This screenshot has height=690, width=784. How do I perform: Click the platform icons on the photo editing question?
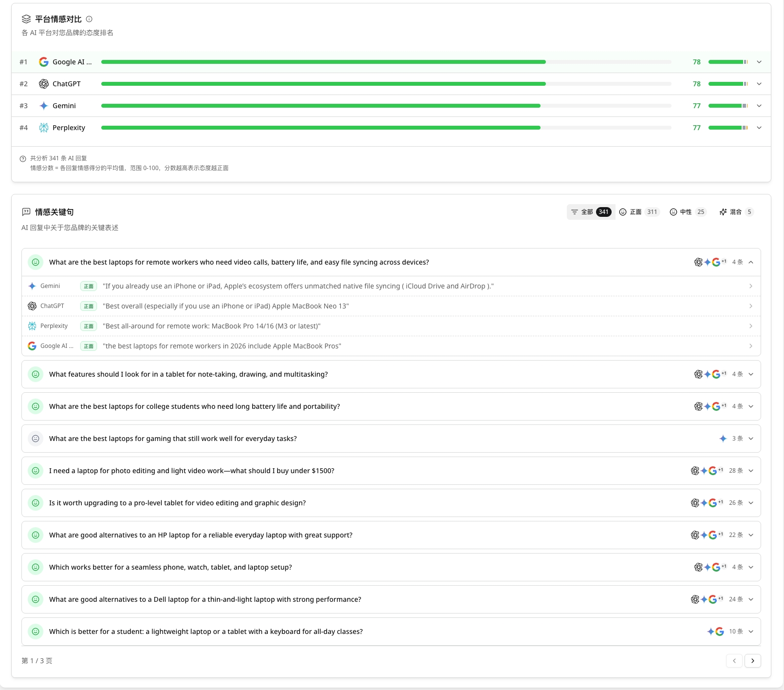coord(707,471)
